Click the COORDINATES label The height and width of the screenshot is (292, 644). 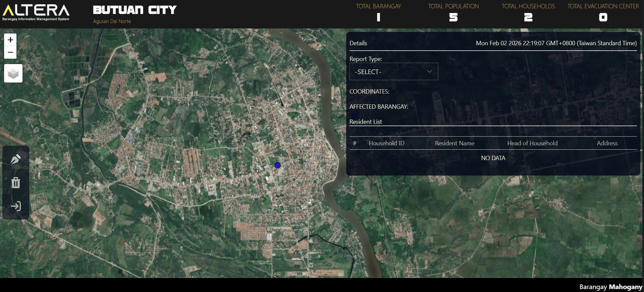tap(369, 92)
